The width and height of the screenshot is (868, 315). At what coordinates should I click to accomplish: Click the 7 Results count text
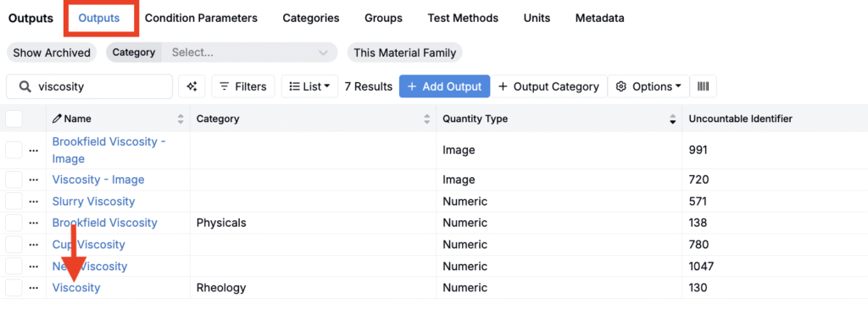click(x=368, y=86)
